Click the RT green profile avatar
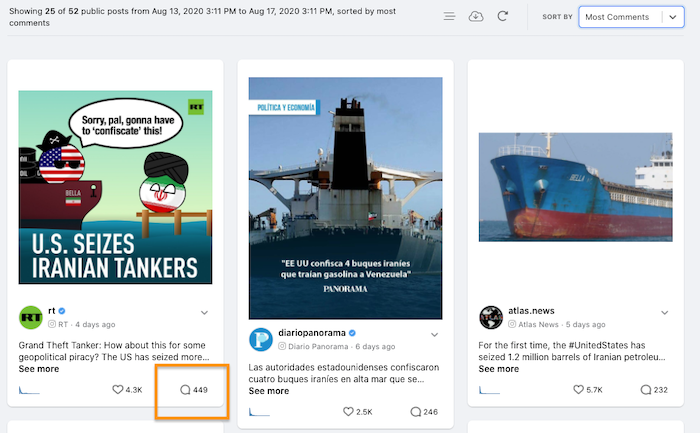Viewport: 700px width, 433px height. (x=30, y=317)
